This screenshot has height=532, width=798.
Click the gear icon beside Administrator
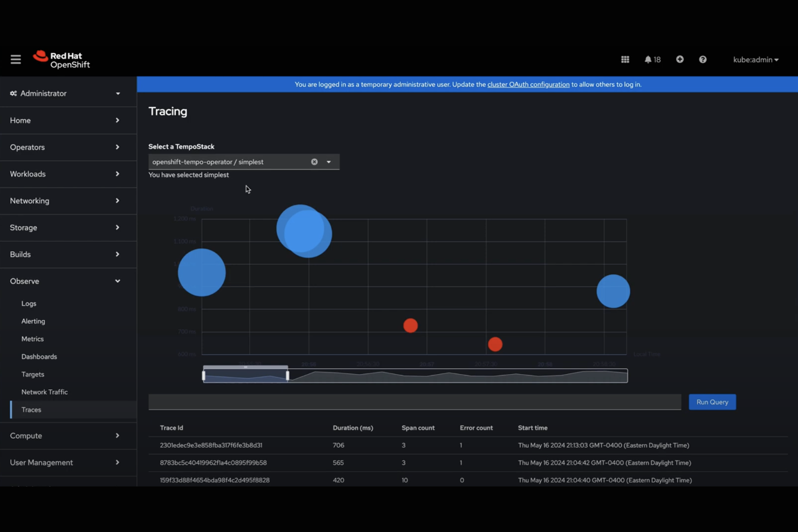(13, 93)
